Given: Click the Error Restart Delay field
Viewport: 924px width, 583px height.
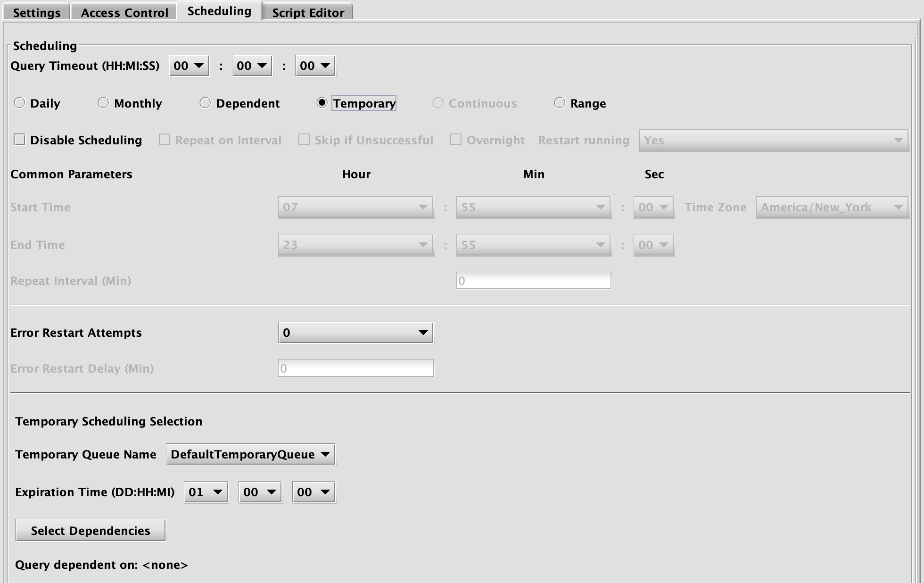Looking at the screenshot, I should pyautogui.click(x=355, y=368).
